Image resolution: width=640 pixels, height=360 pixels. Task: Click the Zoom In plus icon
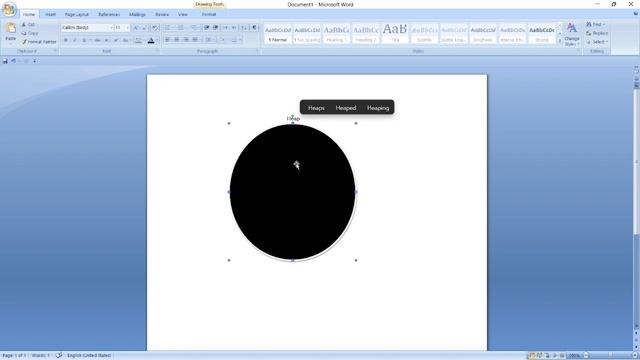(x=634, y=356)
